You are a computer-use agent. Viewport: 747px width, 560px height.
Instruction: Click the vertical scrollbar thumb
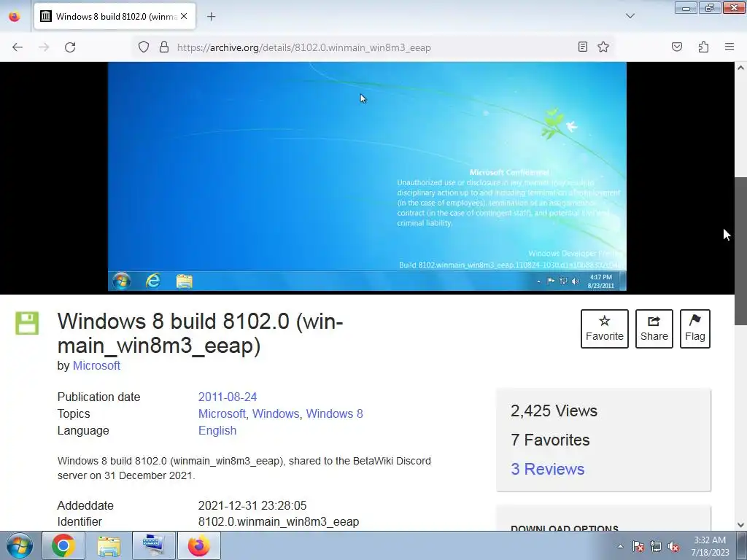click(x=741, y=252)
